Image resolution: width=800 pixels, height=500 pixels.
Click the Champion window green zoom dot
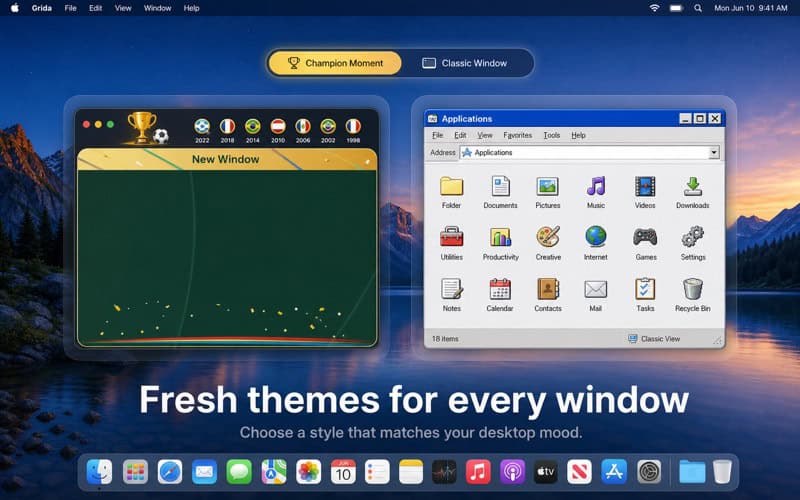tap(110, 124)
